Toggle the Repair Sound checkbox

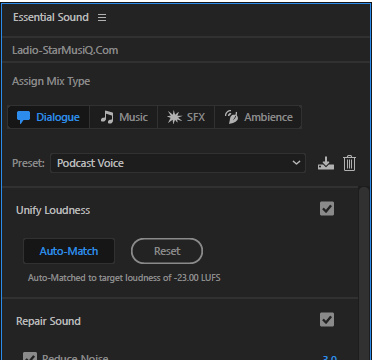click(x=327, y=320)
